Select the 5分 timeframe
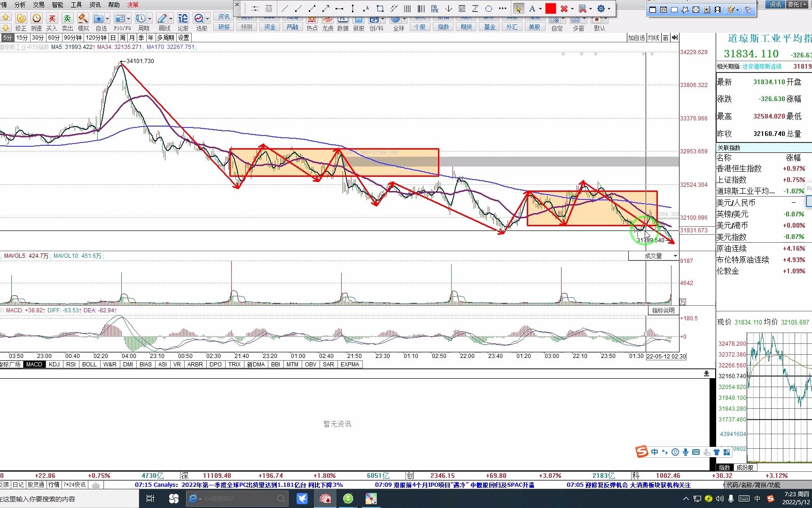This screenshot has width=812, height=508. tap(8, 38)
